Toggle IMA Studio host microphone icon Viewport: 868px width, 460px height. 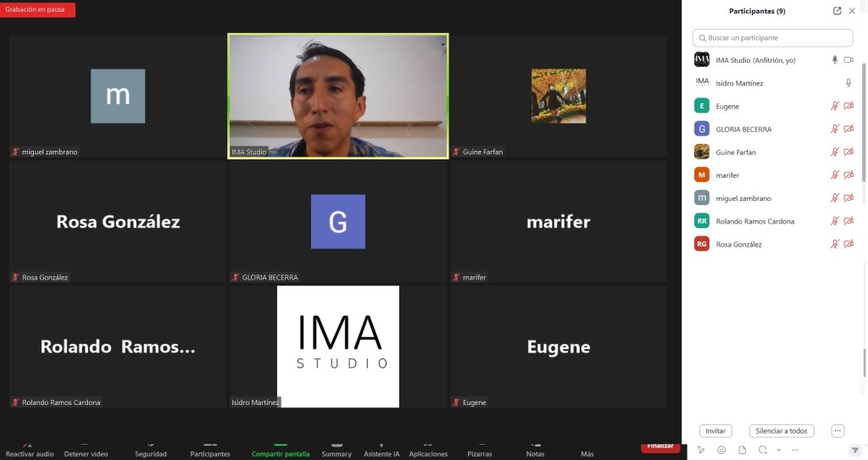[835, 60]
